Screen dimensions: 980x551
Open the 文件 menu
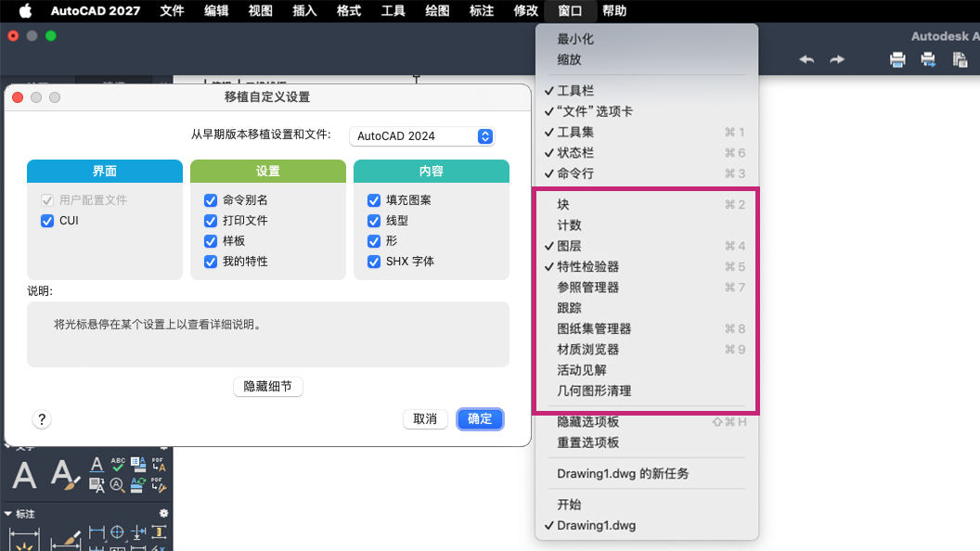172,10
